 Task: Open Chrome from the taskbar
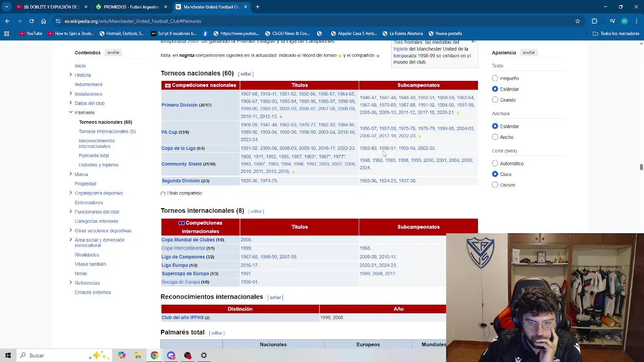coord(154,355)
